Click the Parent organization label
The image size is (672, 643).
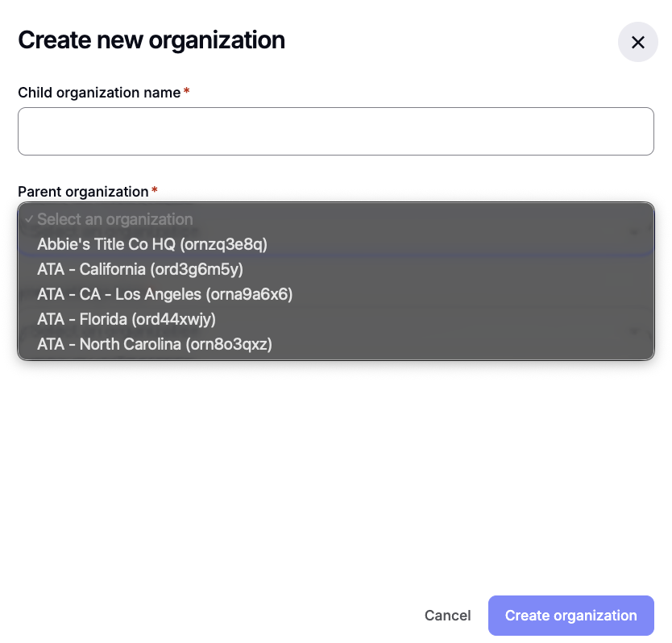[81, 192]
